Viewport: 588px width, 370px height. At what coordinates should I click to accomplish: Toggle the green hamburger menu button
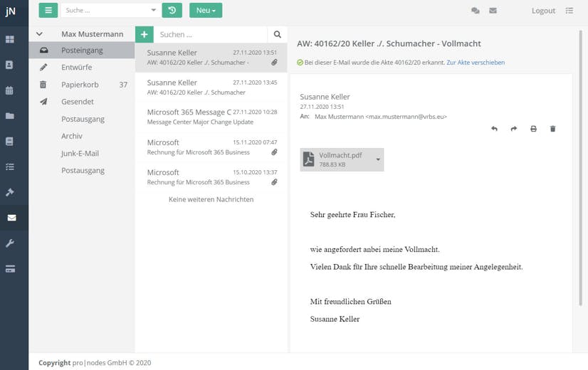(48, 10)
